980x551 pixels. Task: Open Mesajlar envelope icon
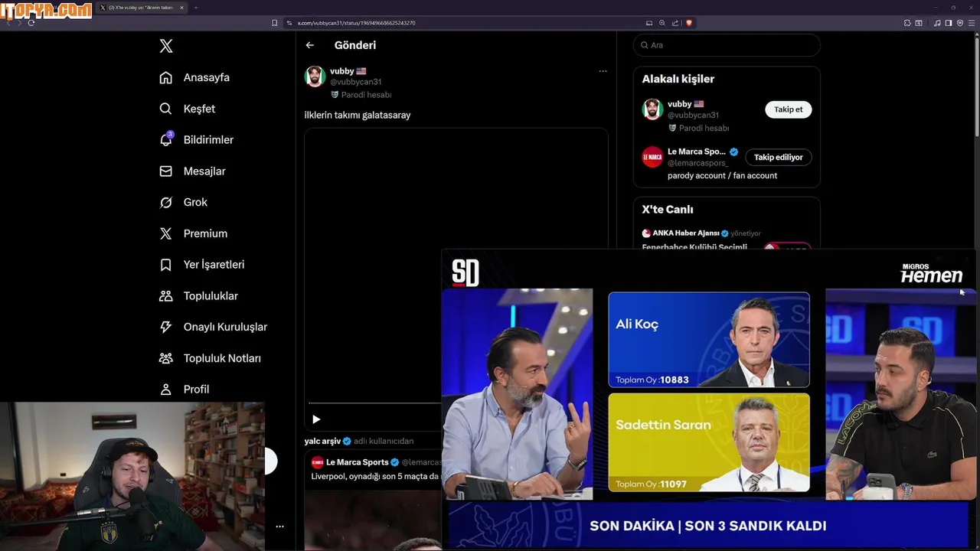point(165,171)
